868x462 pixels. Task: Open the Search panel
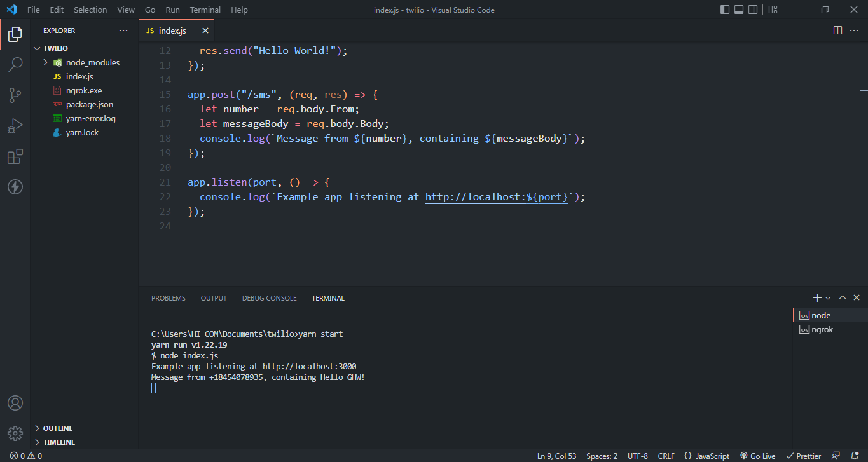click(15, 64)
